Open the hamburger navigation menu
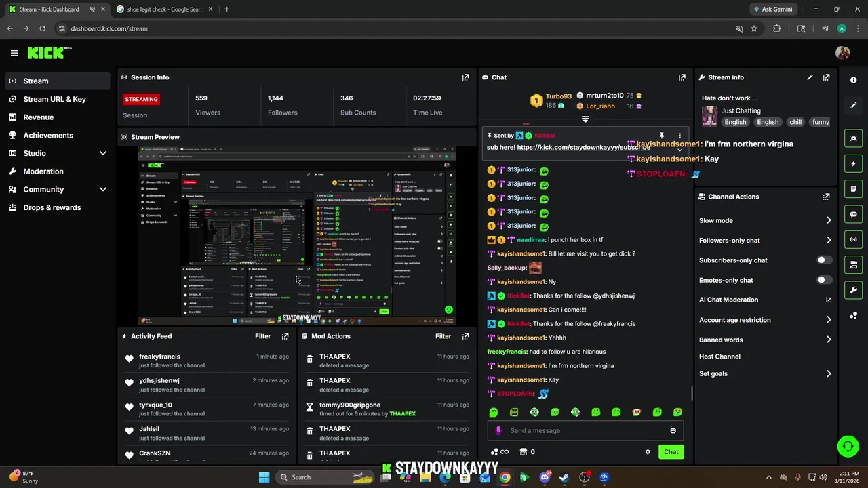This screenshot has height=488, width=868. (14, 53)
